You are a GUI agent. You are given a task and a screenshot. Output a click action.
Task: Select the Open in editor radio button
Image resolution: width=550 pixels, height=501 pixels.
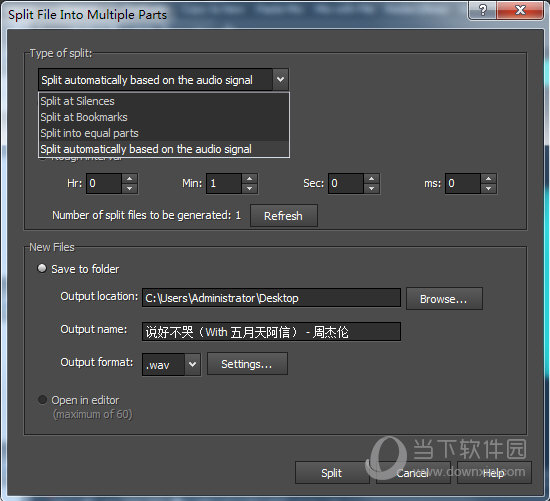click(42, 400)
